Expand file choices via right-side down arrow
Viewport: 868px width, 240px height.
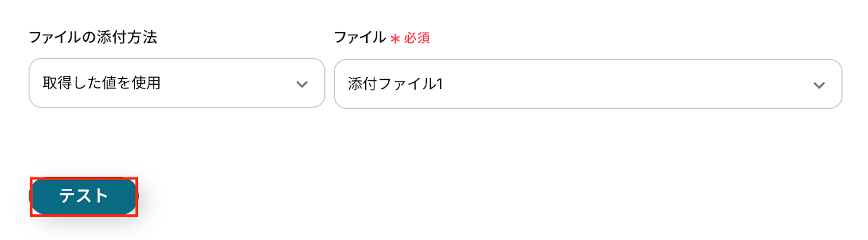[x=819, y=85]
